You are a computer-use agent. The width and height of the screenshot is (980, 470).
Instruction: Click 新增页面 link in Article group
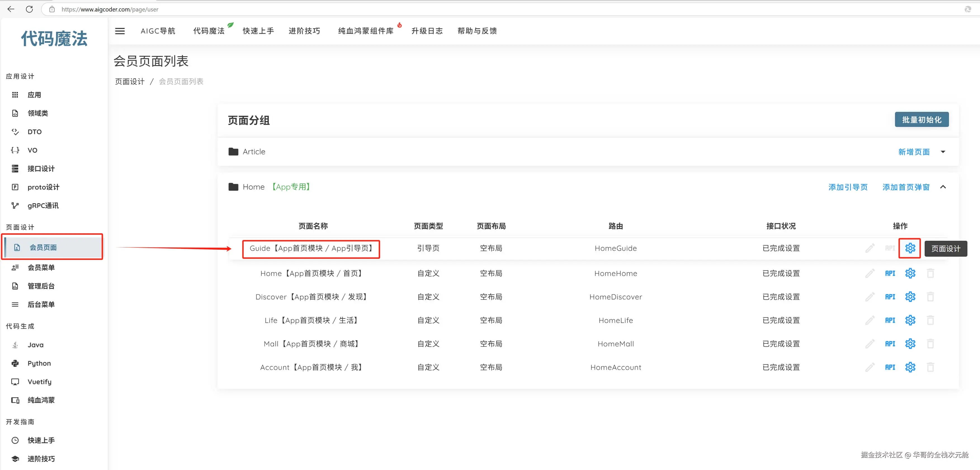click(x=913, y=152)
